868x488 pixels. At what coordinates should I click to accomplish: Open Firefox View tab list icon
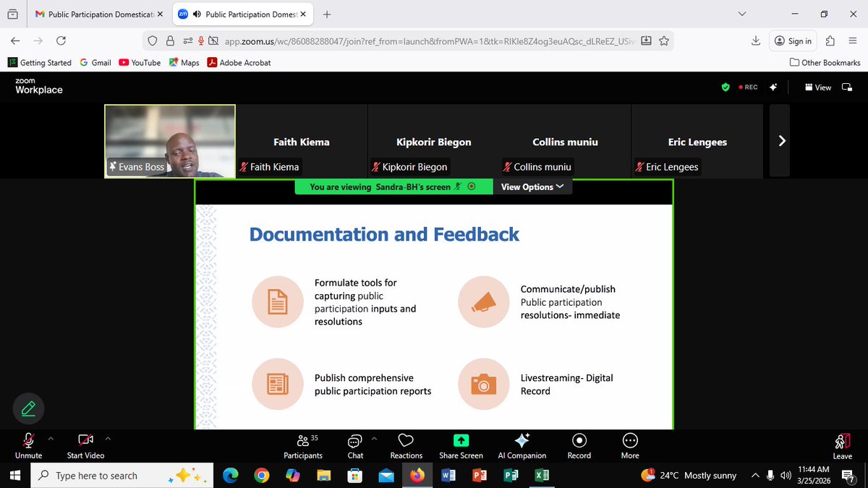(12, 14)
